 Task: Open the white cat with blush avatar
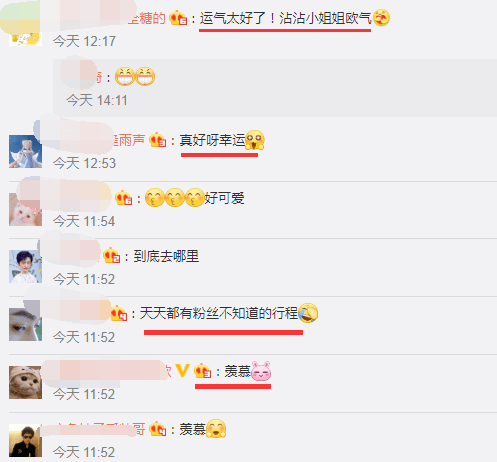coord(25,209)
